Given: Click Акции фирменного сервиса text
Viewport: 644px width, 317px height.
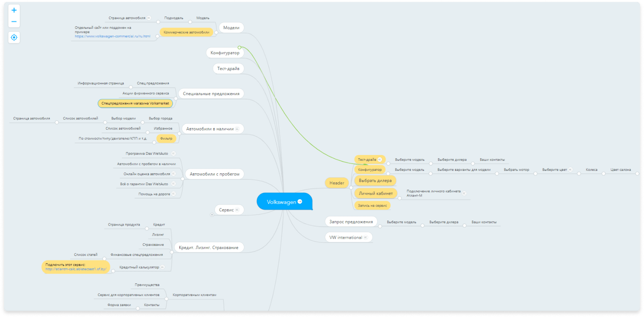Looking at the screenshot, I should (146, 94).
